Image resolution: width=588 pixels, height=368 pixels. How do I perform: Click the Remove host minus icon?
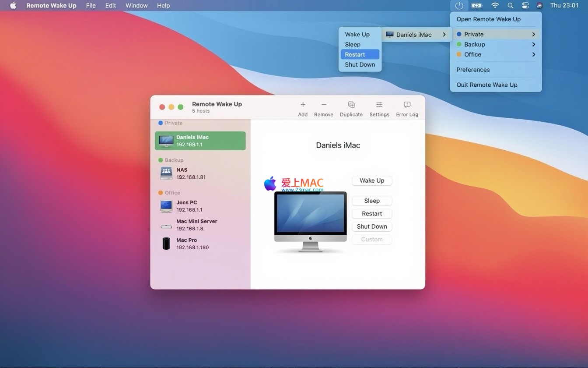pos(324,105)
